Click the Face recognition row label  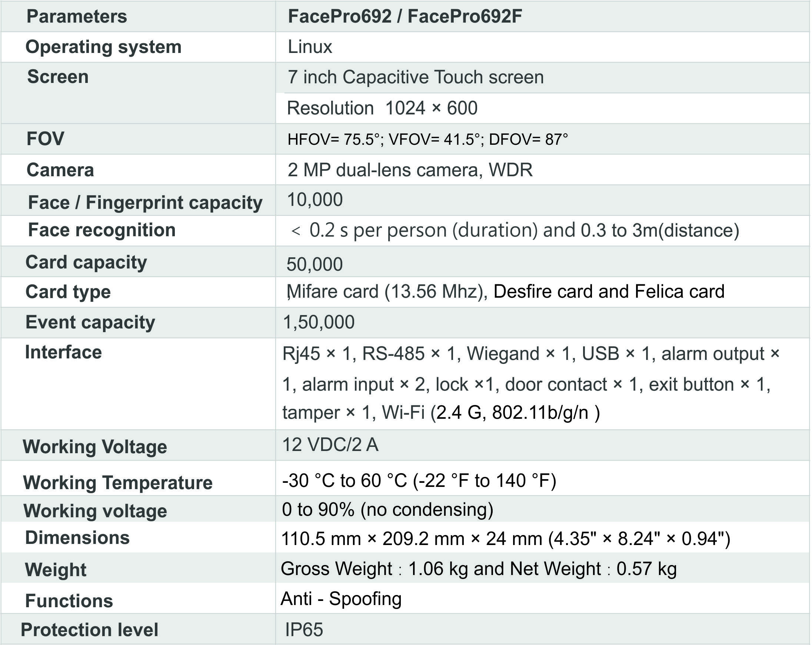tap(102, 230)
